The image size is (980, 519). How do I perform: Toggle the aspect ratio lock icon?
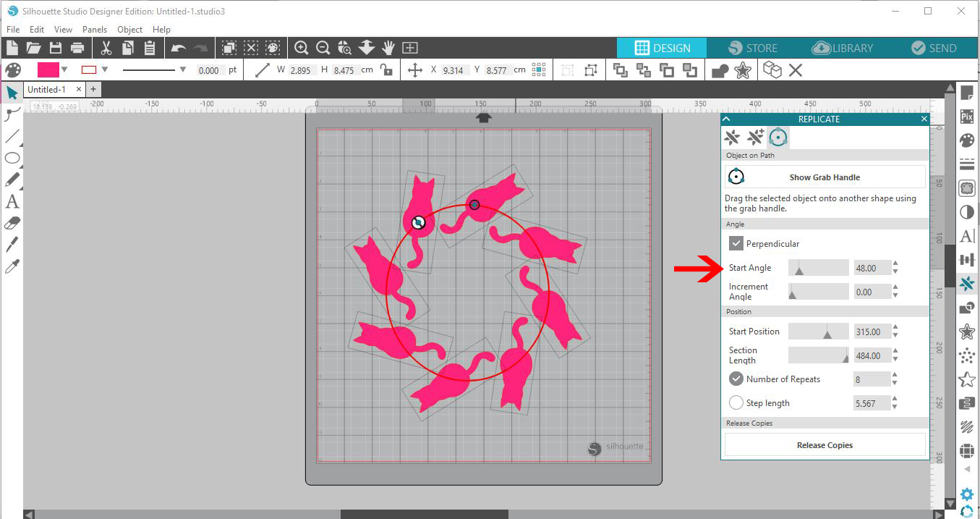tap(387, 70)
